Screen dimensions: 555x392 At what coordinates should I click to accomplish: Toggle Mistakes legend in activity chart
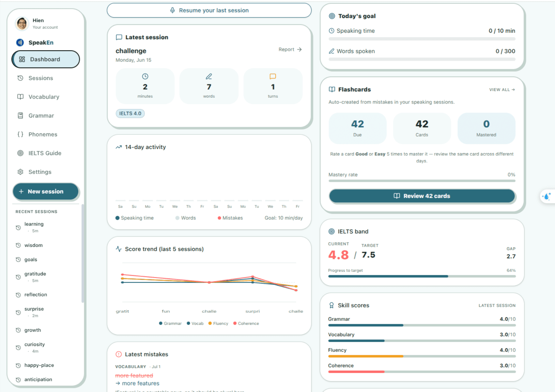coord(230,218)
